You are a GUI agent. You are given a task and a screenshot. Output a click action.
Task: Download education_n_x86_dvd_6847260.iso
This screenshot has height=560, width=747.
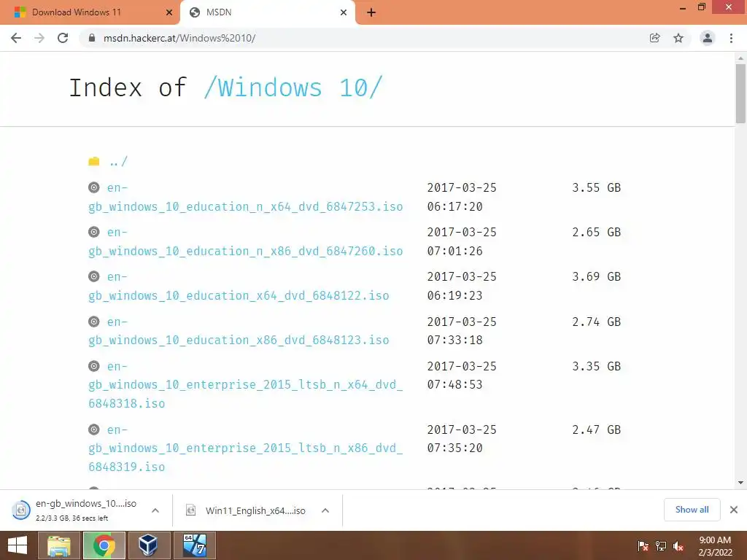(x=245, y=241)
